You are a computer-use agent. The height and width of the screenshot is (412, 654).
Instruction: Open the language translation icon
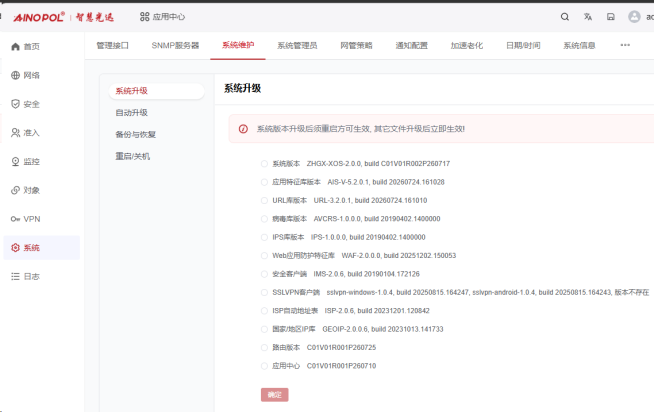tap(588, 17)
